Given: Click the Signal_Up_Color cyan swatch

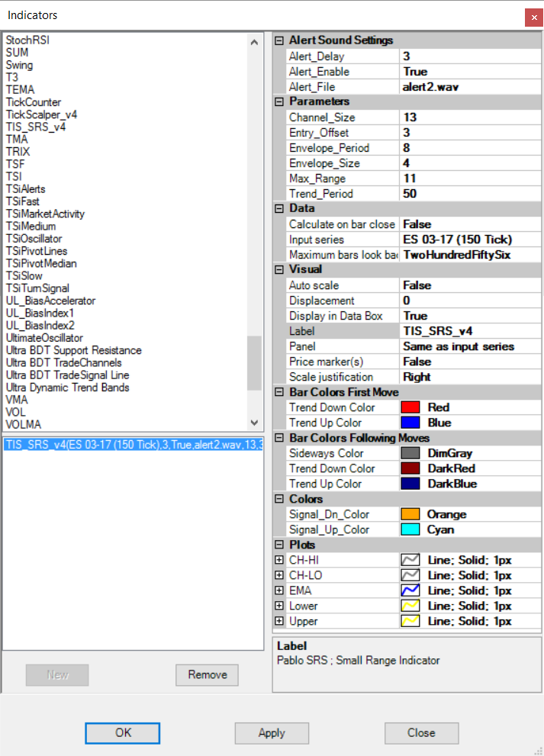Looking at the screenshot, I should [x=412, y=529].
